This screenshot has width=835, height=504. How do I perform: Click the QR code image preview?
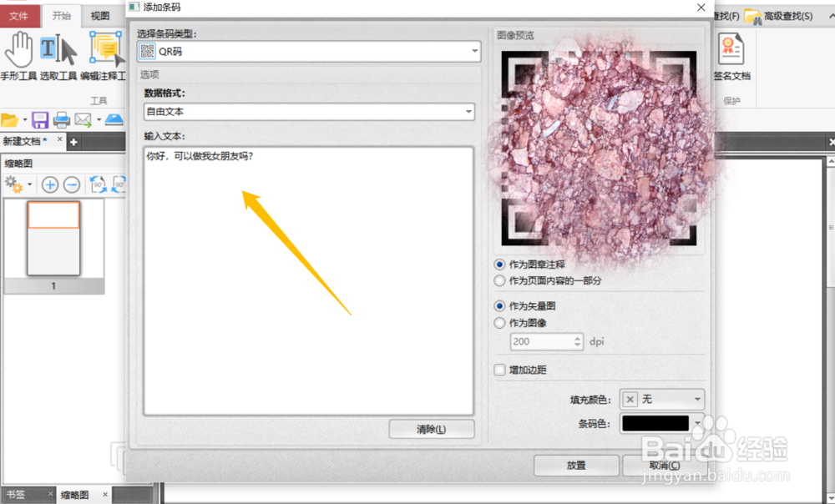pos(599,148)
